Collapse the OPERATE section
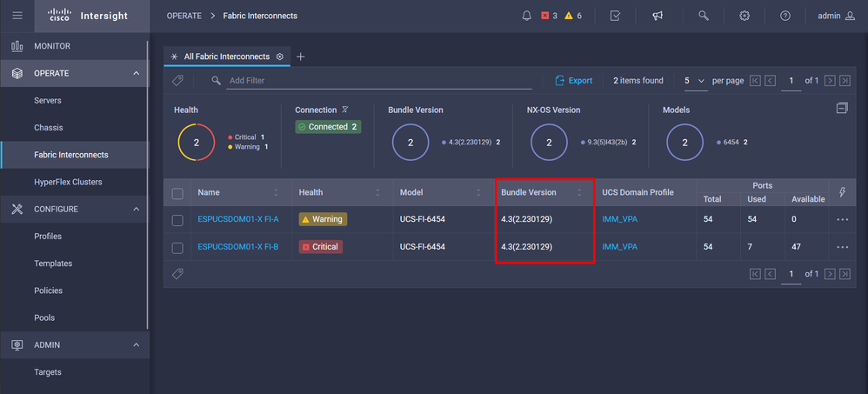This screenshot has height=394, width=868. point(137,73)
